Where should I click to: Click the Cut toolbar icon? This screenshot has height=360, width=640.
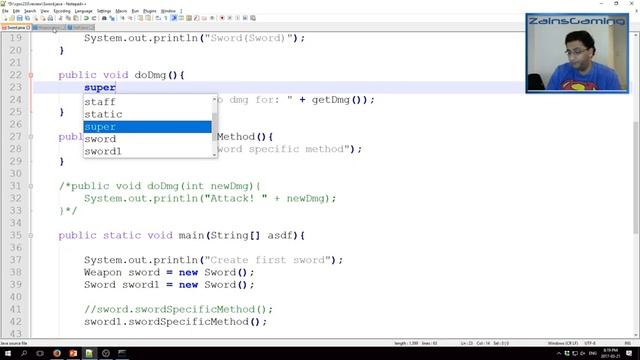click(60, 18)
